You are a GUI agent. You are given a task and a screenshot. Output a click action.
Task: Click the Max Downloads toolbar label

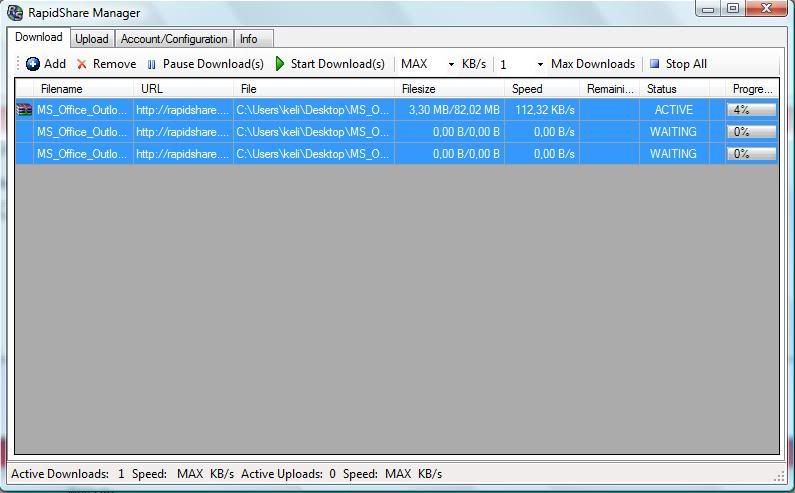click(593, 64)
